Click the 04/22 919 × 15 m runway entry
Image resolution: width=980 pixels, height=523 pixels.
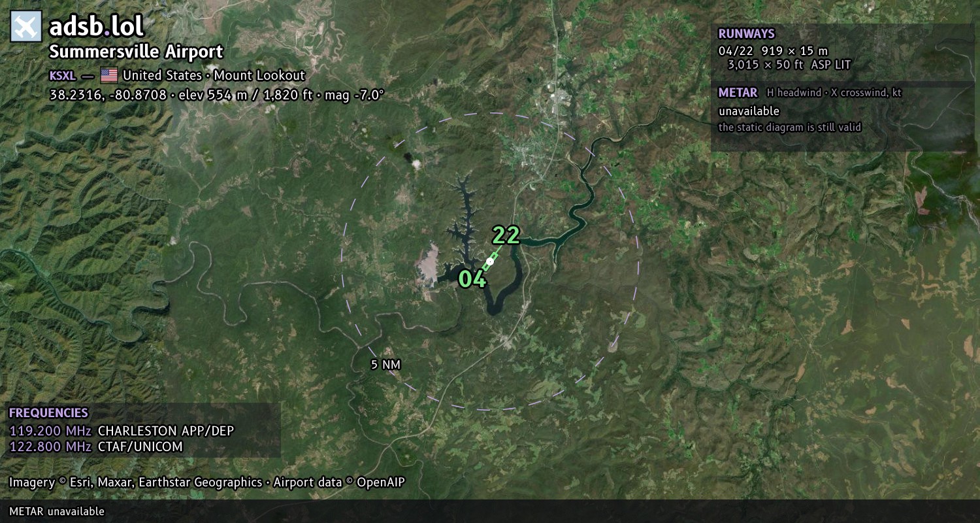pos(773,50)
